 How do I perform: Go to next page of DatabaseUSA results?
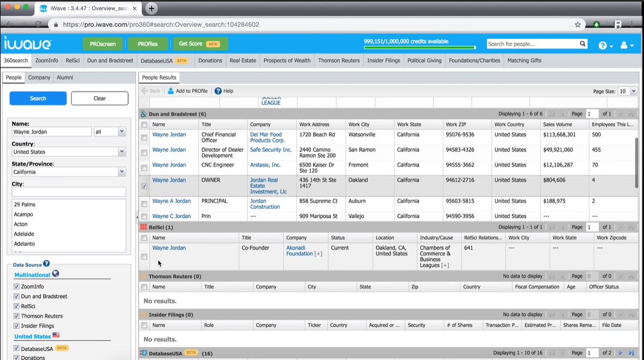pyautogui.click(x=620, y=353)
